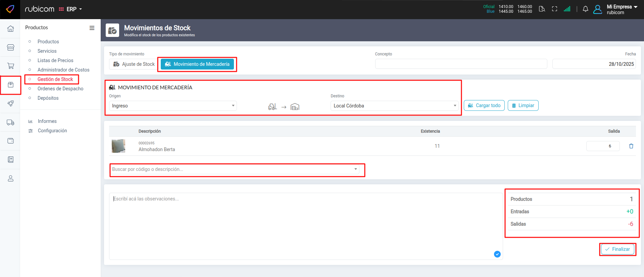
Task: Collapse the Productos menu with hamburger icon
Action: pos(92,28)
